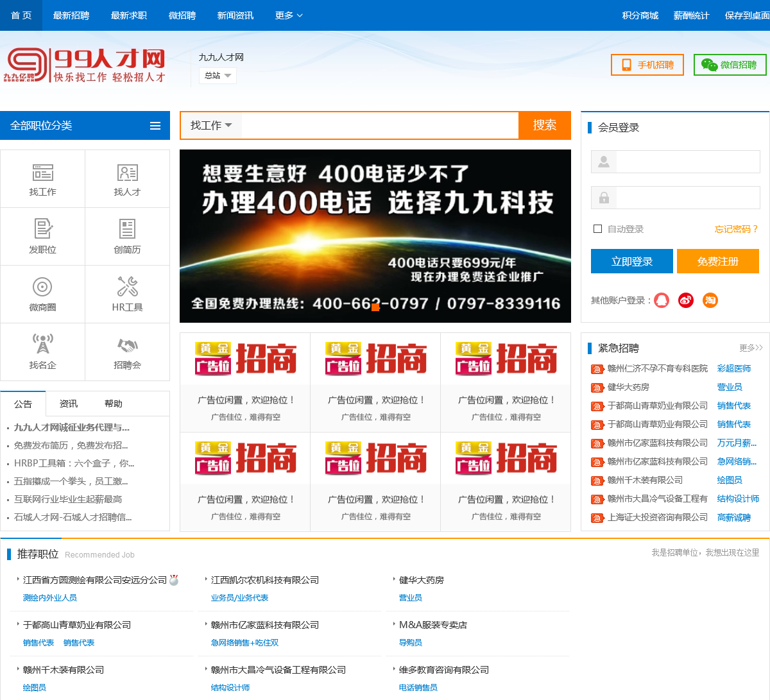This screenshot has width=770, height=700.
Task: Open 万元月薪 urgent job listing
Action: [737, 443]
